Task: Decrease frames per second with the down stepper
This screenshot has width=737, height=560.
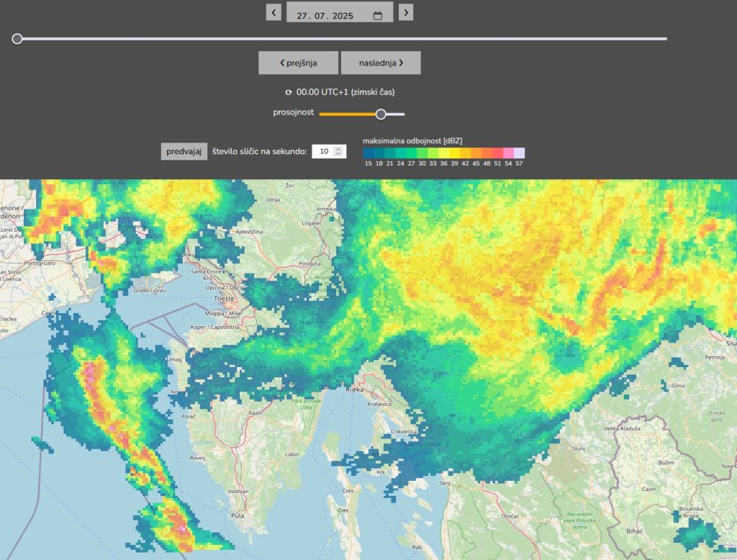Action: [339, 154]
